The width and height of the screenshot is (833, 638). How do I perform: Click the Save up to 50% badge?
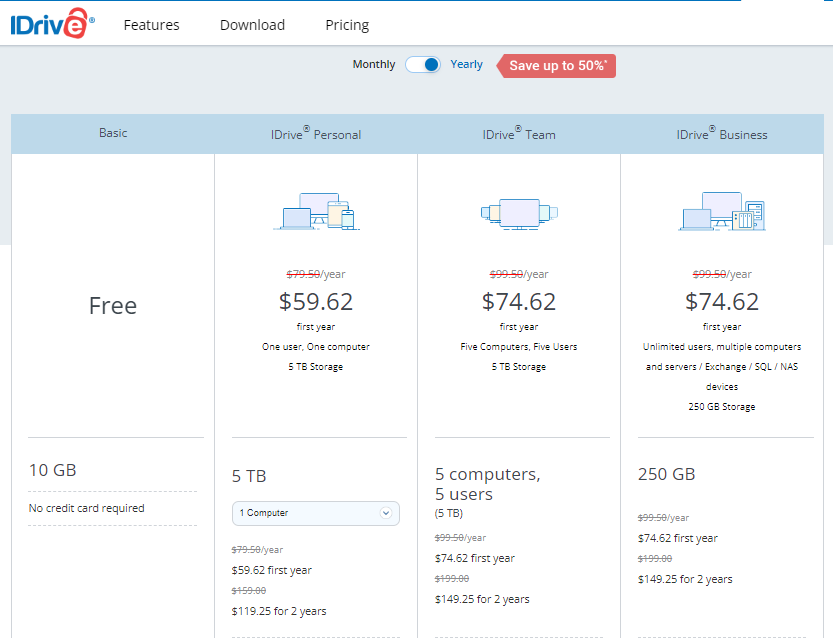(556, 66)
